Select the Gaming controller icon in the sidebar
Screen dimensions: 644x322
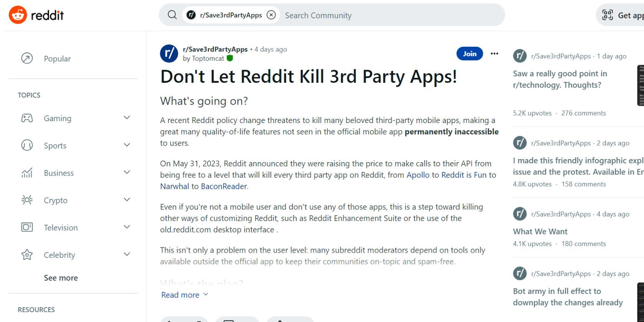[27, 118]
